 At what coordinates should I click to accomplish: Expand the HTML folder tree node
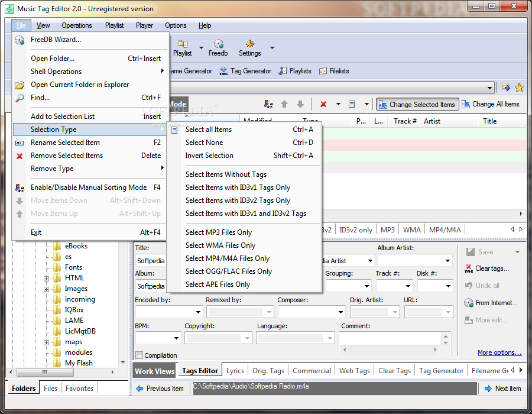pyautogui.click(x=47, y=278)
